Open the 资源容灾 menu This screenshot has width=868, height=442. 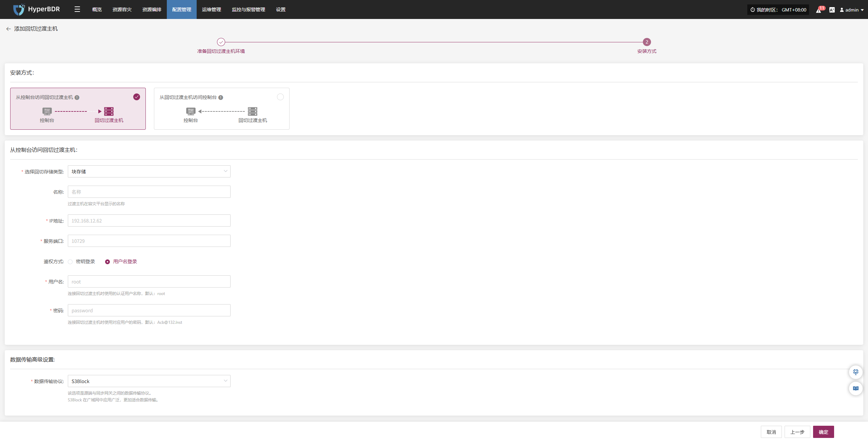click(122, 9)
